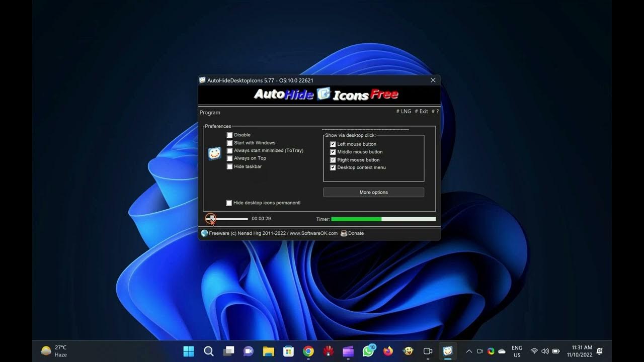644x362 pixels.
Task: Click the battery tray icon
Action: tap(556, 351)
